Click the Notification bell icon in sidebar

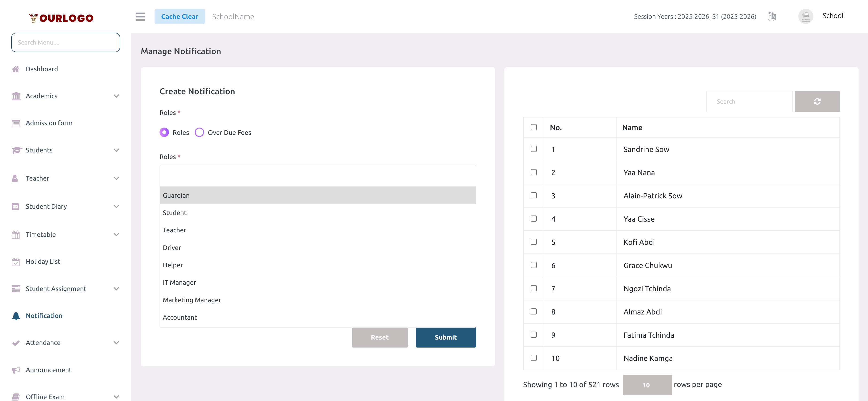(x=16, y=315)
